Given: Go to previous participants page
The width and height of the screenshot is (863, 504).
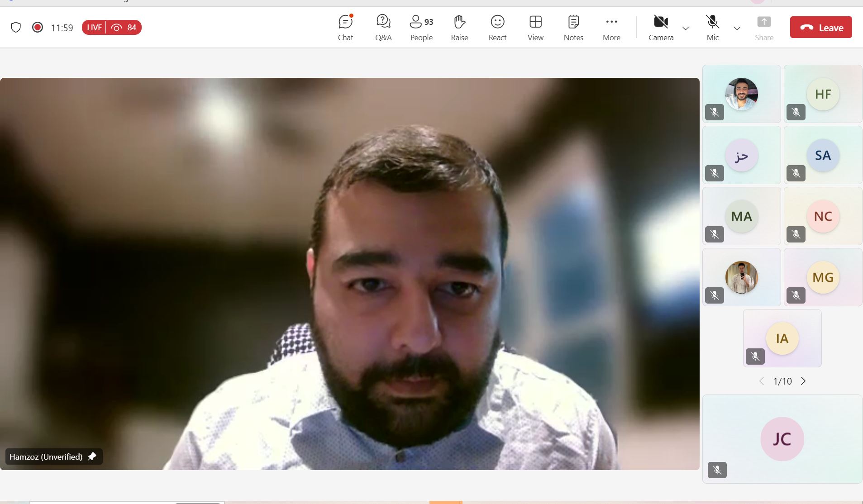Looking at the screenshot, I should point(762,381).
